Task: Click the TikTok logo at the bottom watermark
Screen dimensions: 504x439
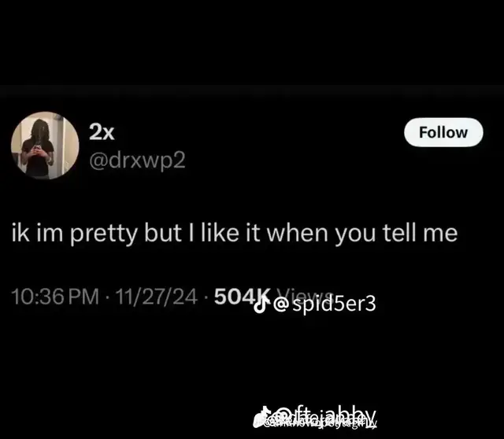Action: [262, 417]
